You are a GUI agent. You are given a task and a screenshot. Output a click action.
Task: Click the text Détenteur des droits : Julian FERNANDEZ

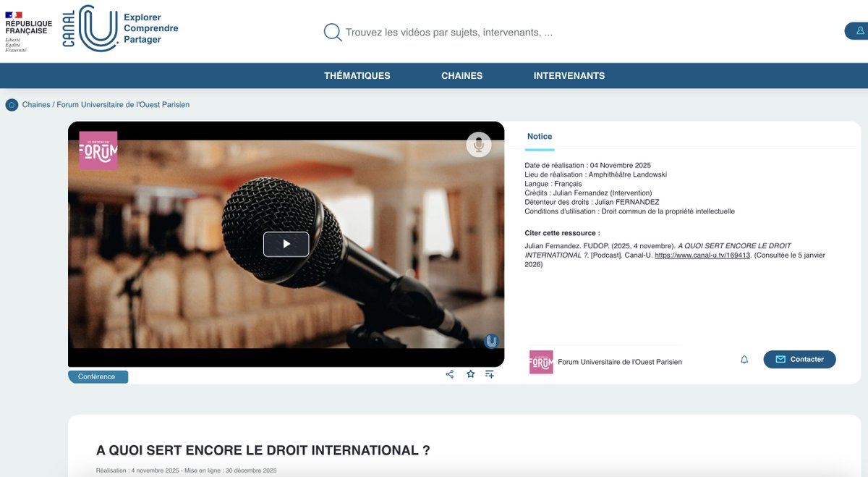[592, 202]
